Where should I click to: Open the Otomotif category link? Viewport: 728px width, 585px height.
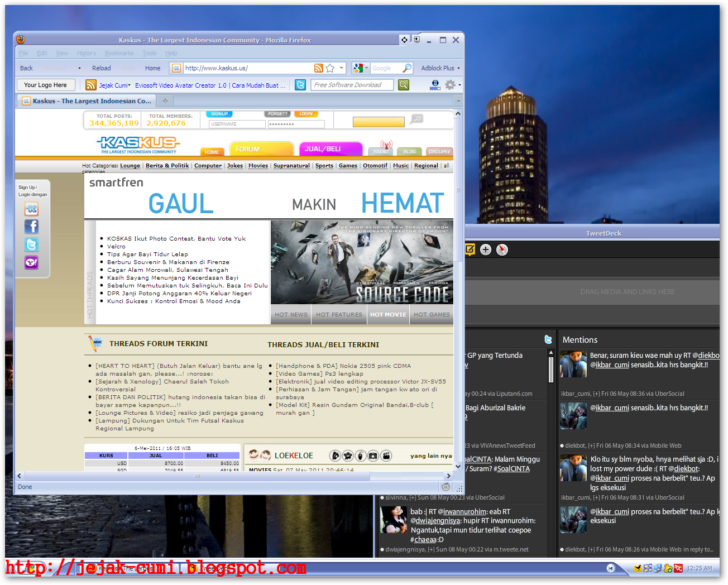pyautogui.click(x=375, y=166)
